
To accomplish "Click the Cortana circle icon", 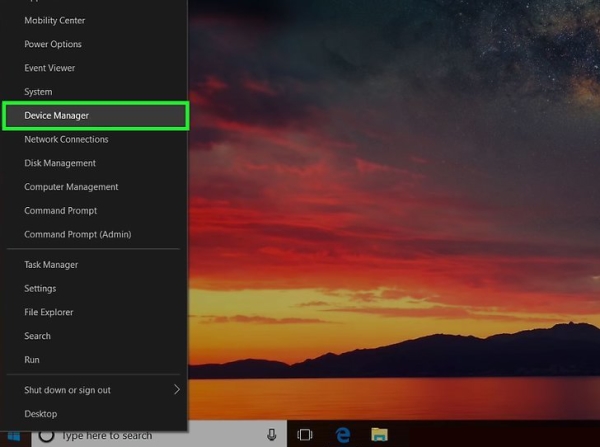I will coord(46,436).
